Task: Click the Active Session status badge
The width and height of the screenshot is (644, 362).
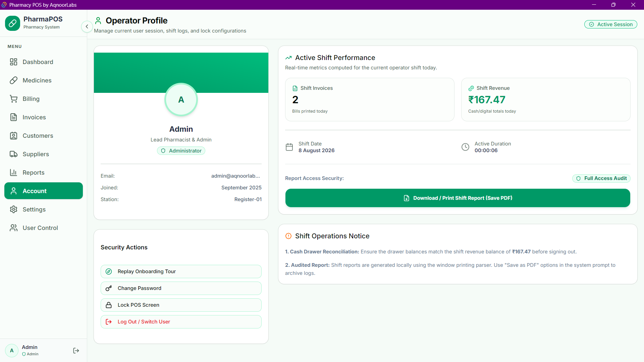Action: (x=610, y=24)
